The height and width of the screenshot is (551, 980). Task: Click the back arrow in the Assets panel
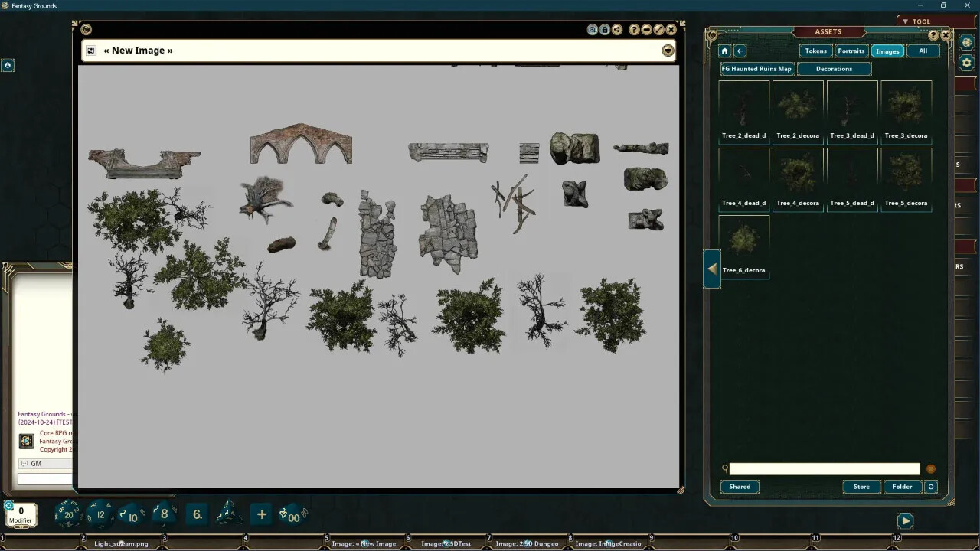pos(740,51)
